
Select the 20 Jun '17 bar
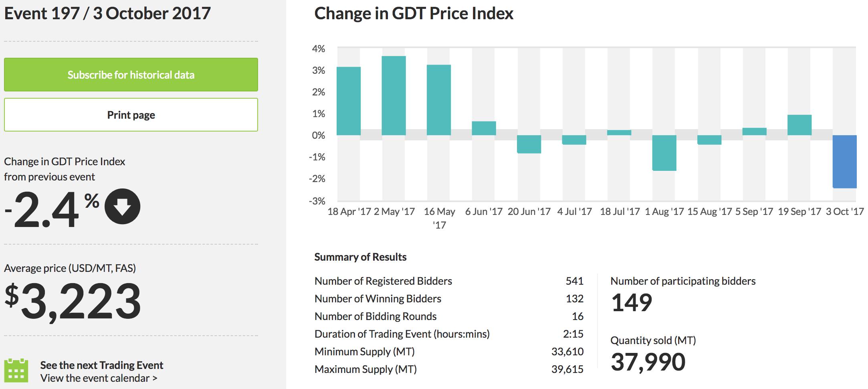tap(529, 144)
